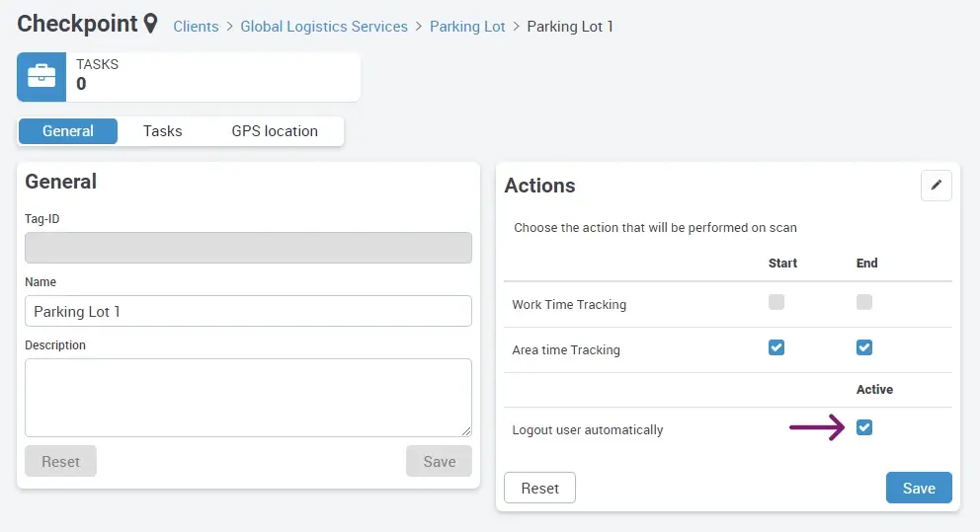Disable Logout user automatically checkbox
The width and height of the screenshot is (980, 532).
click(864, 427)
